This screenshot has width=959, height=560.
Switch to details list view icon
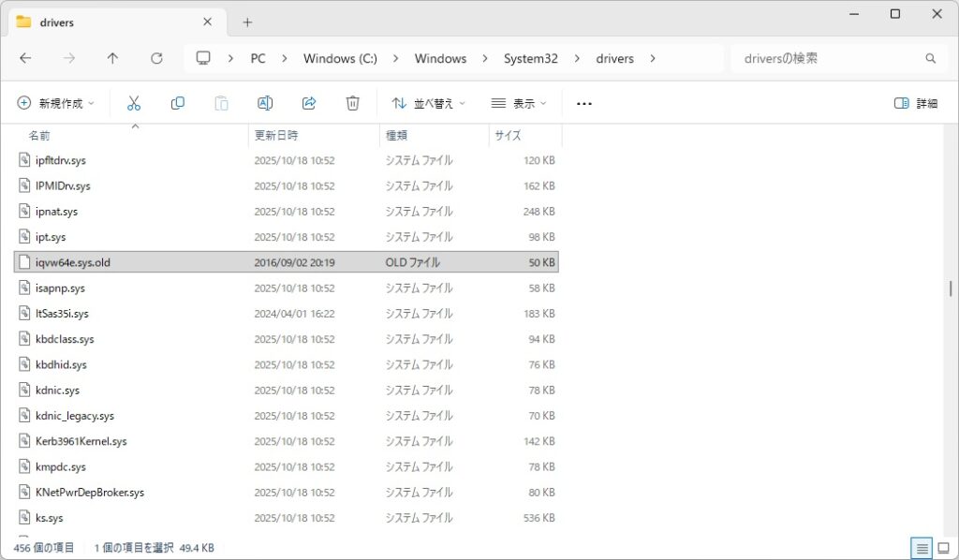click(922, 548)
